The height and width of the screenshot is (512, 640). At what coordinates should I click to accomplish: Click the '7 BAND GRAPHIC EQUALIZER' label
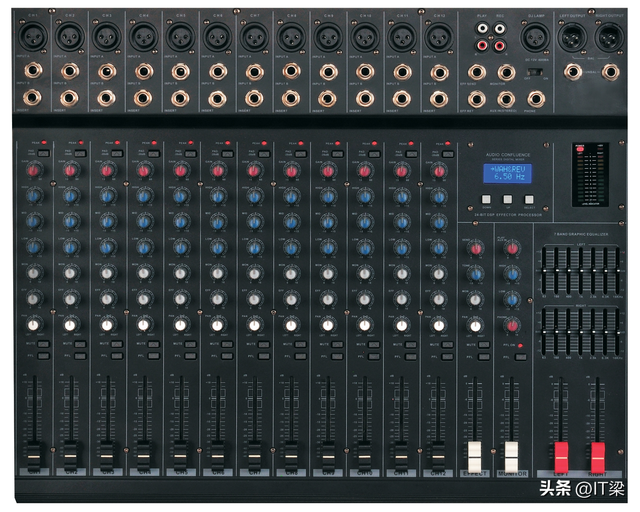[580, 234]
